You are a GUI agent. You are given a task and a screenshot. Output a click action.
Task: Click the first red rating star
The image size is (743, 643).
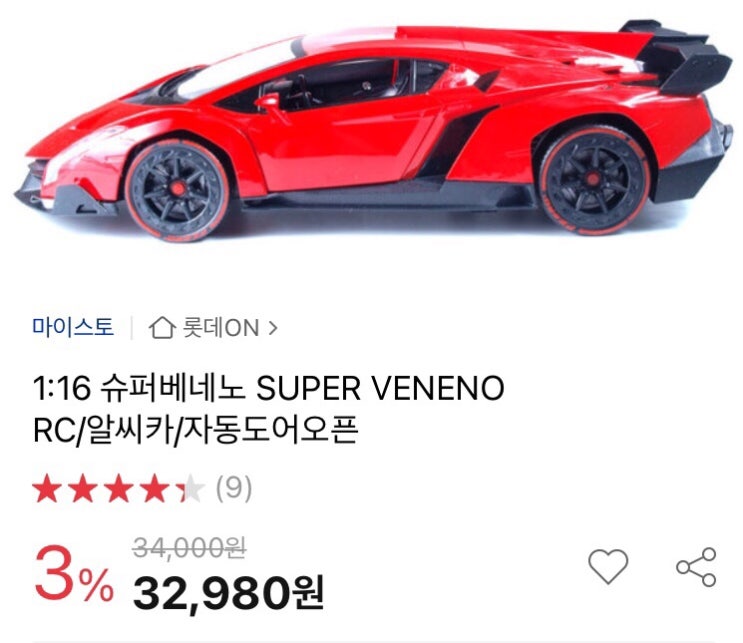tap(47, 489)
